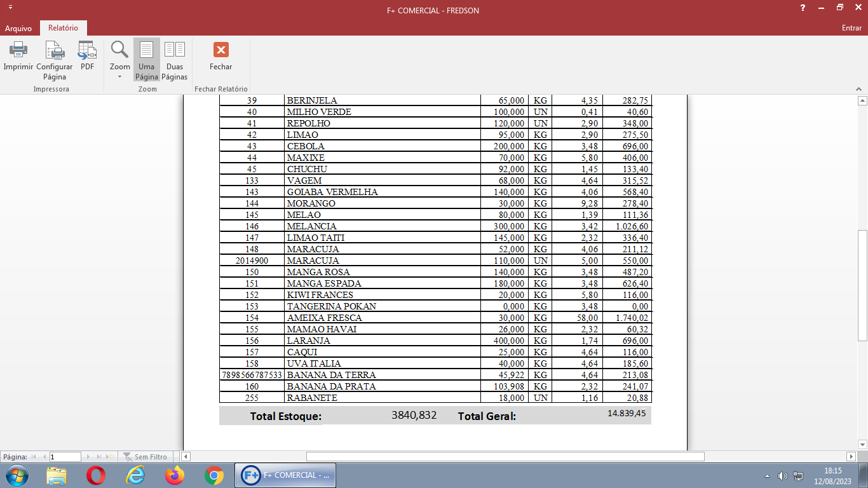Select the Relatório ribbon tab
Image resolution: width=868 pixels, height=488 pixels.
coord(64,28)
